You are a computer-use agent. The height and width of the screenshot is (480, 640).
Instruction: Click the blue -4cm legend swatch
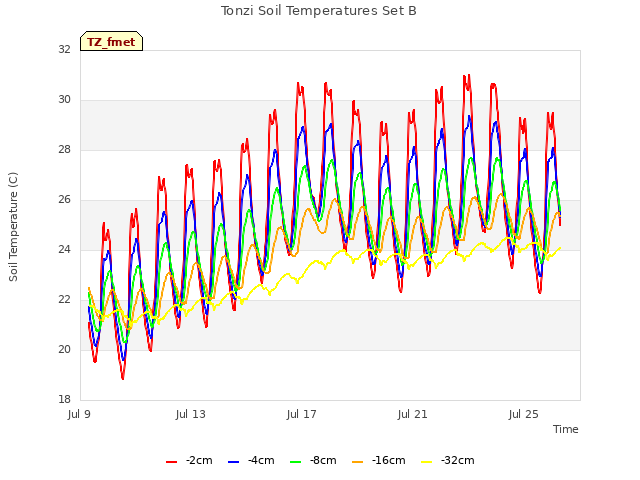233,462
